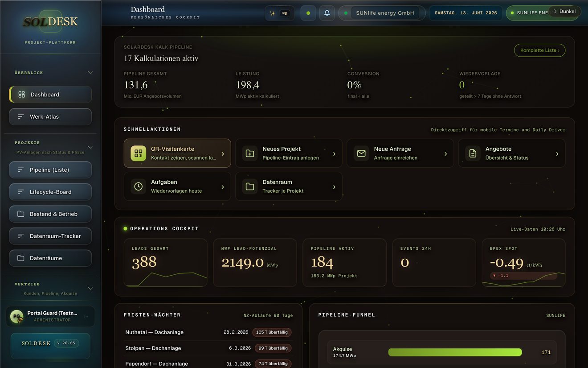
Task: Click the V 26.05 version badge
Action: 67,343
